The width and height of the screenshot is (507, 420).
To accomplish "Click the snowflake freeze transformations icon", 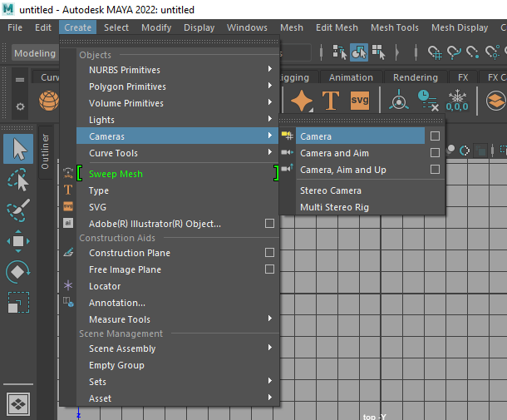I will (x=458, y=100).
